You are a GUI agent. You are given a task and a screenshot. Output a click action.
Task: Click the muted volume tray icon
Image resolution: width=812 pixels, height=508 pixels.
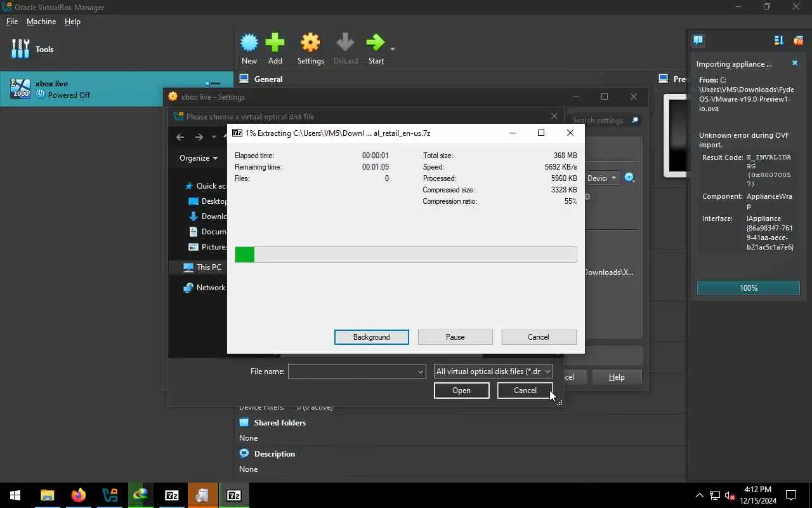[x=730, y=495]
